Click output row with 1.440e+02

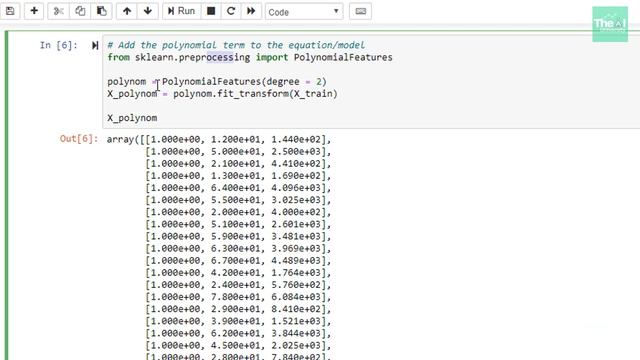pos(219,140)
